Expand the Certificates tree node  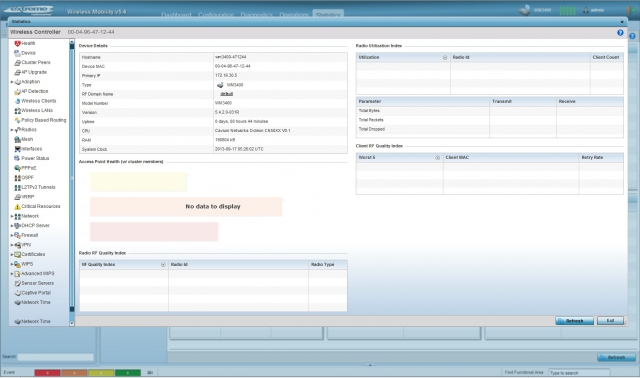[12, 255]
